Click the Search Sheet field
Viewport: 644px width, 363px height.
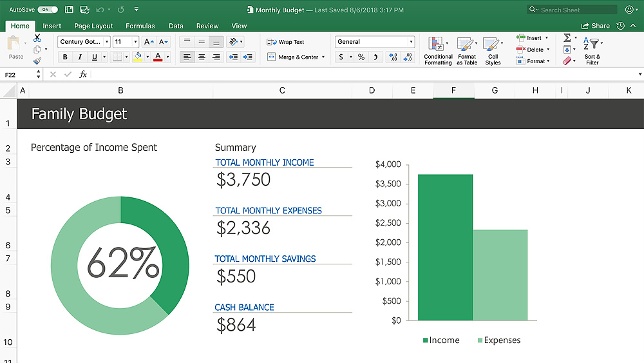[x=572, y=10]
